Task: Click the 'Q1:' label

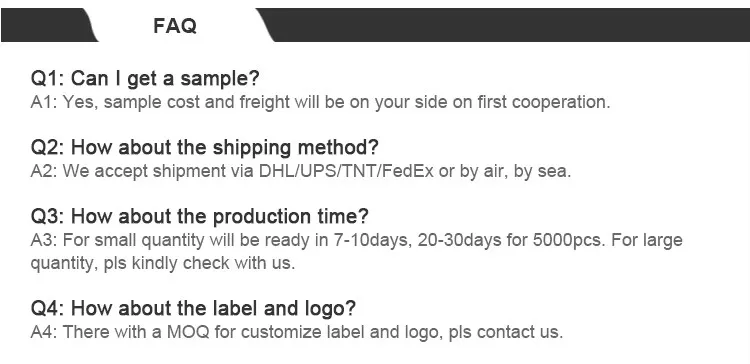Action: 48,78
